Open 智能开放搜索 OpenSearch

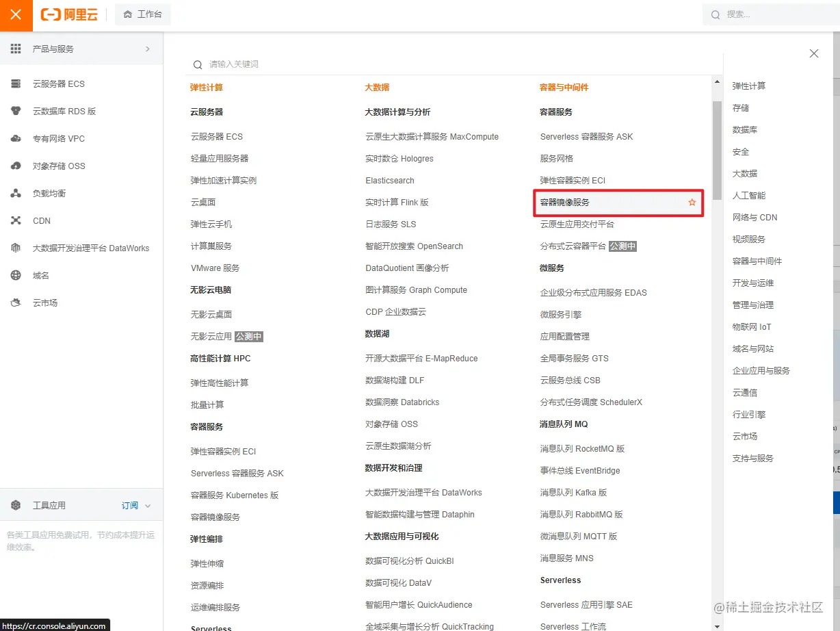415,246
